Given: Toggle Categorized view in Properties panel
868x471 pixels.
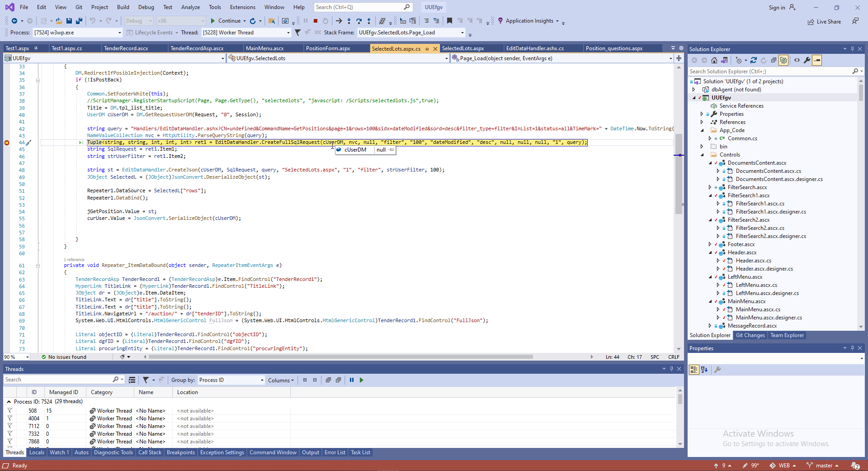Looking at the screenshot, I should click(694, 370).
